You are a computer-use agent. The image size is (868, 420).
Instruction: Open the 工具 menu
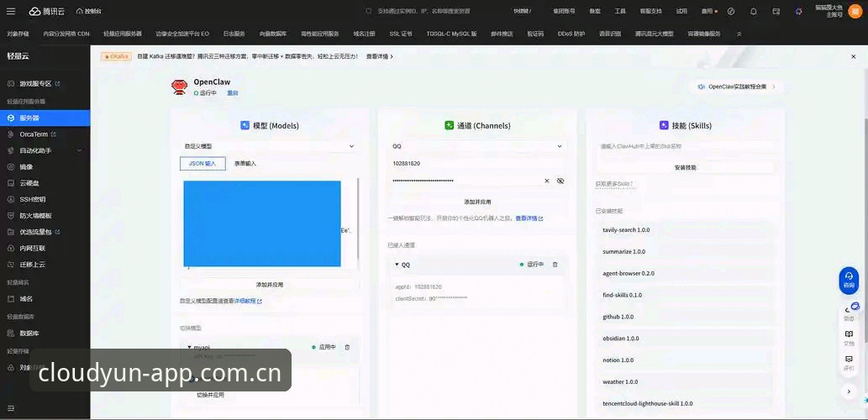tap(620, 11)
